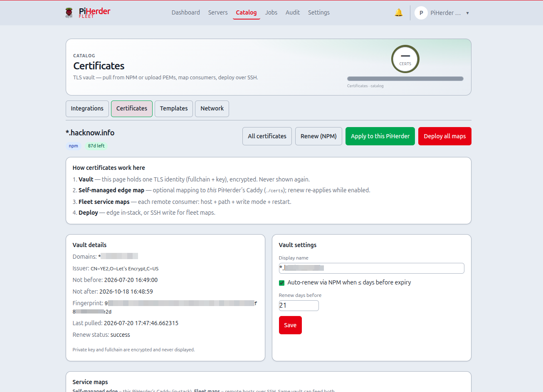Screen dimensions: 543x392
Task: Click the Deploy all maps button
Action: coord(445,136)
